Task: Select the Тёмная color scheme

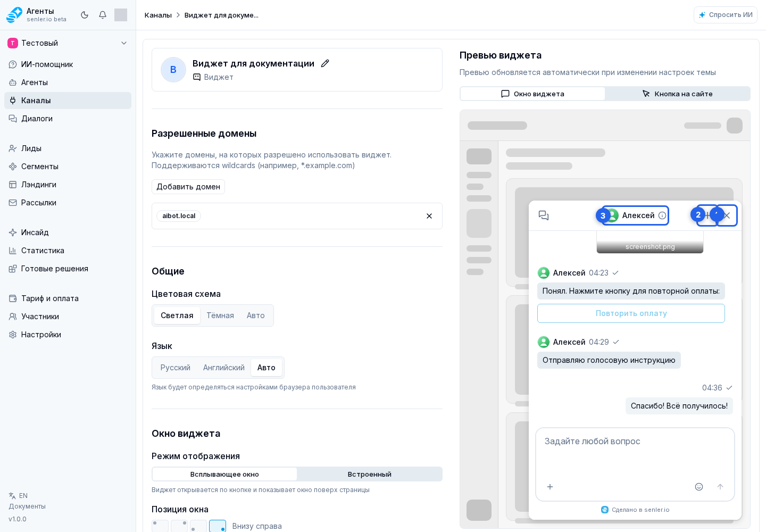Action: click(x=220, y=315)
